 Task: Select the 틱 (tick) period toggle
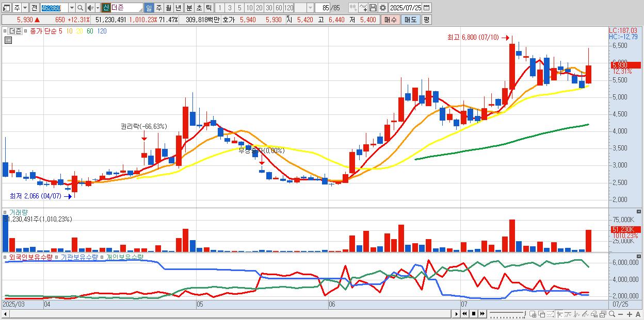tap(208, 8)
